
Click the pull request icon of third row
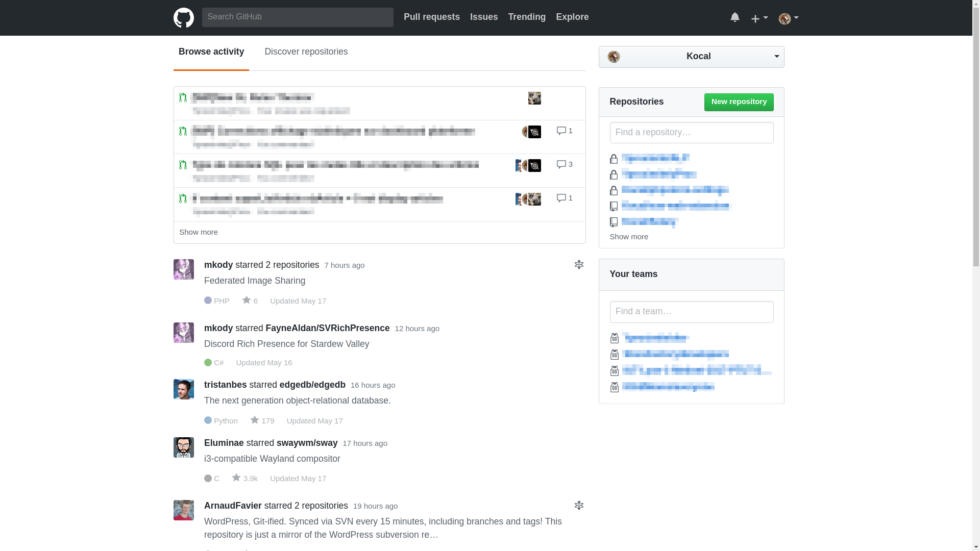click(x=183, y=165)
